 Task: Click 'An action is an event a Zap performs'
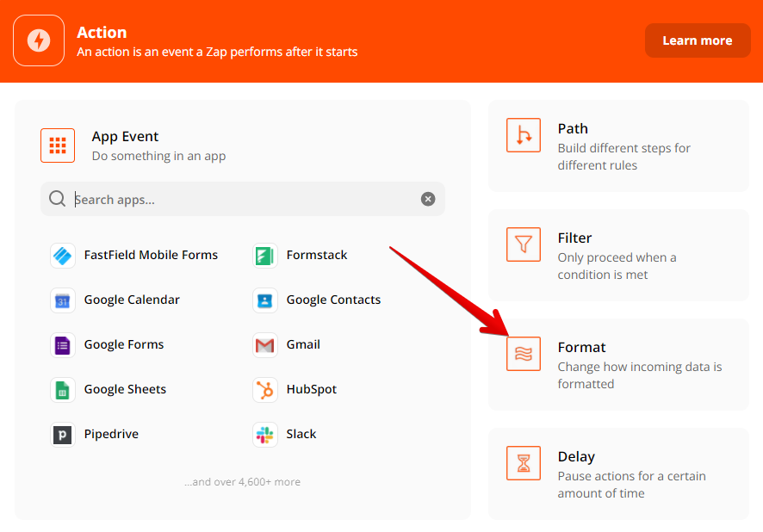pos(217,52)
